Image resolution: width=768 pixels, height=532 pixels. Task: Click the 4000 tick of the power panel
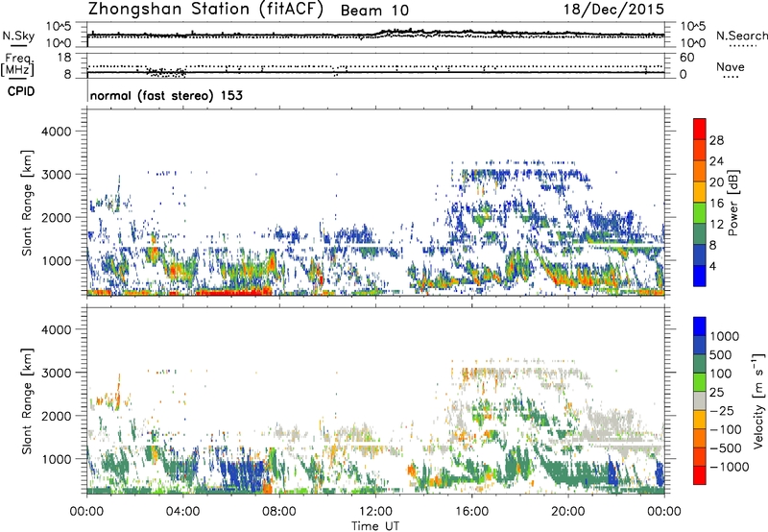tap(56, 132)
